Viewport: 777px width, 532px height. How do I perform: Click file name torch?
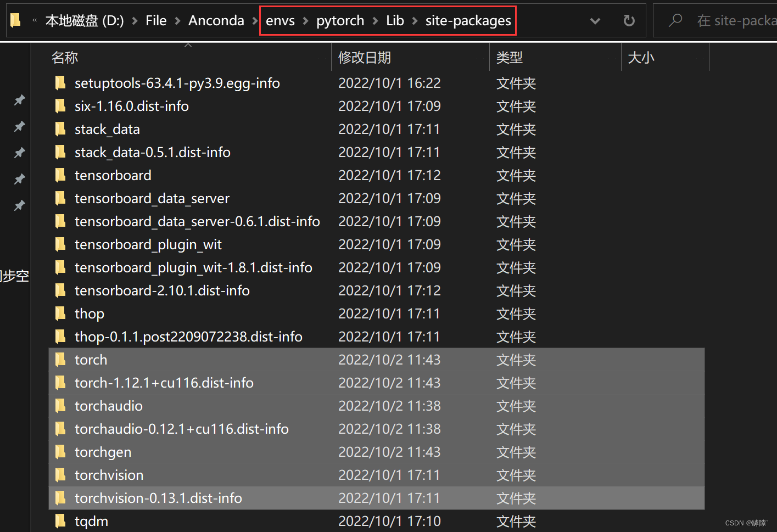coord(91,360)
